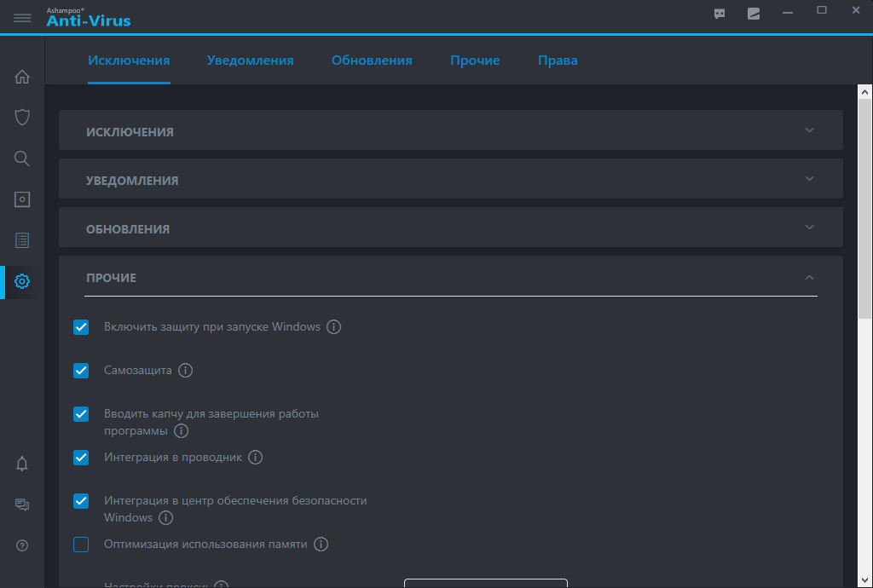The height and width of the screenshot is (588, 873).
Task: Collapse the ПРОЧИЕ section
Action: coord(809,277)
